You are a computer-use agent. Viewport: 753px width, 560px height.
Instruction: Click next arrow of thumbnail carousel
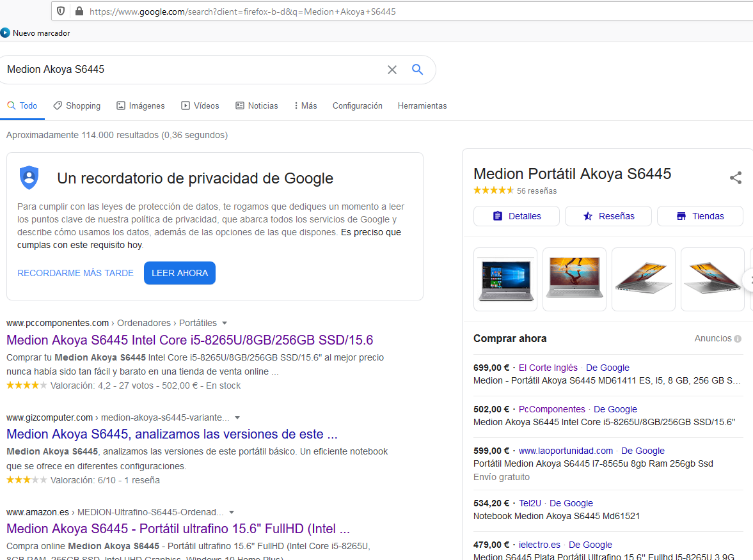[x=749, y=280]
